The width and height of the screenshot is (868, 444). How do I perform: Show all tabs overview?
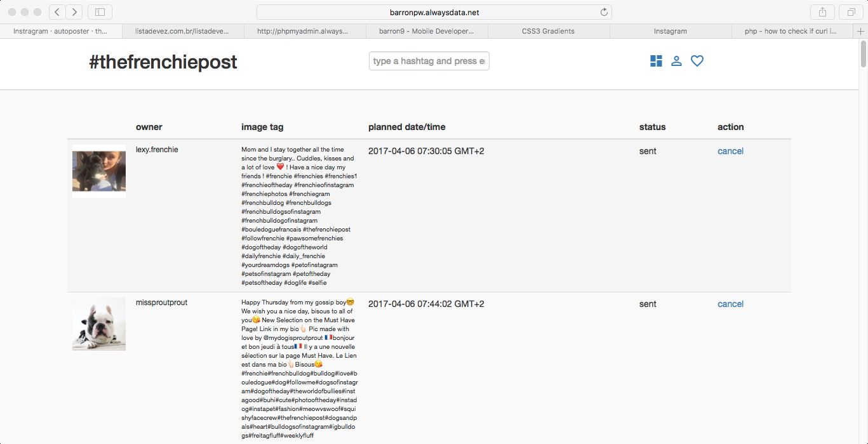point(850,12)
